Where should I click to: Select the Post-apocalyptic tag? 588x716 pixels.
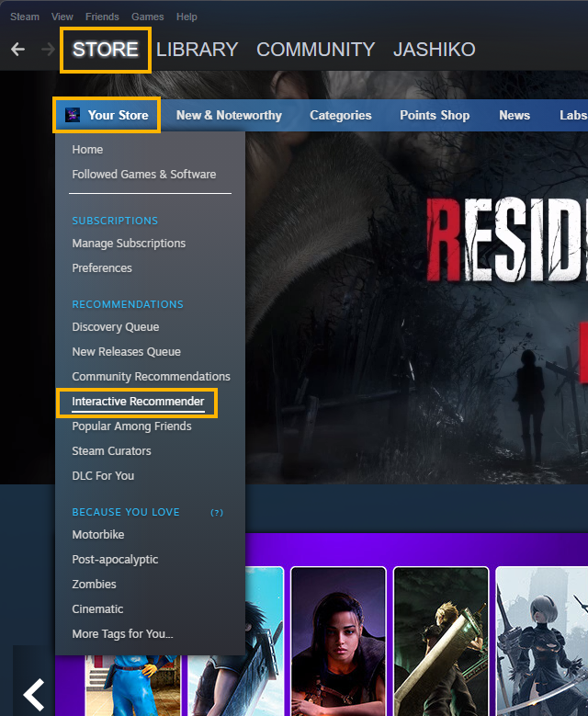[115, 560]
